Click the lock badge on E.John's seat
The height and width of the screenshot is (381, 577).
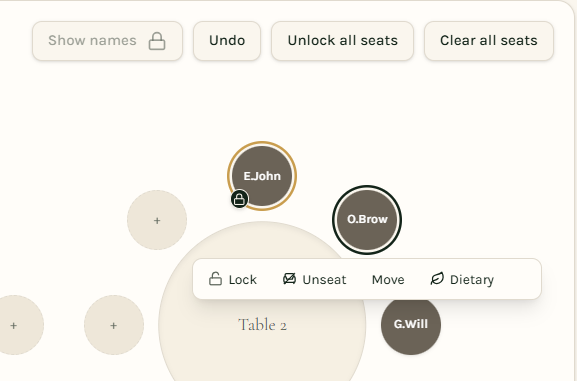click(x=240, y=199)
